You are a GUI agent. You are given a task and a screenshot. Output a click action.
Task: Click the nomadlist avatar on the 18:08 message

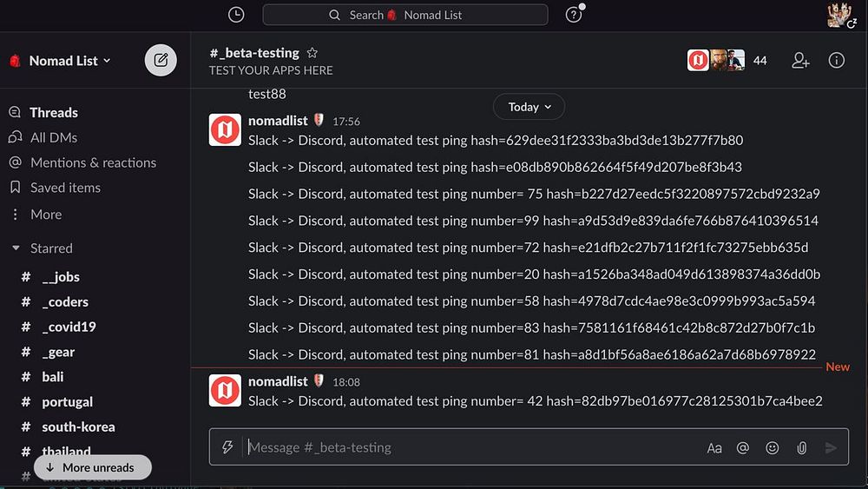point(225,390)
